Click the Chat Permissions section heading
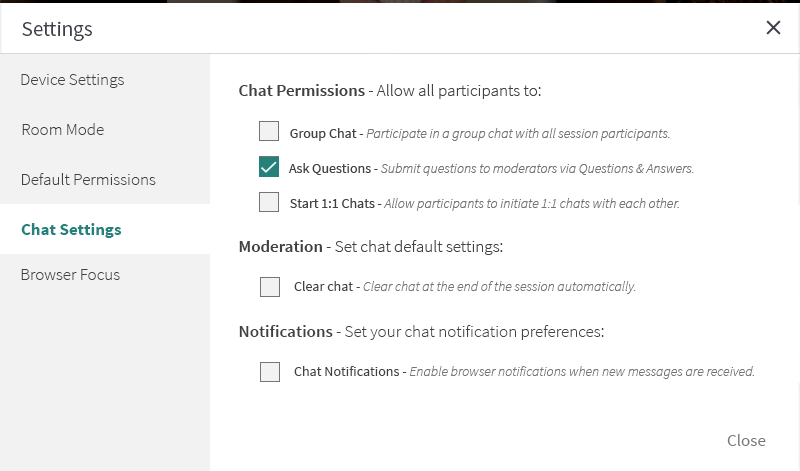The width and height of the screenshot is (800, 471). click(x=301, y=91)
